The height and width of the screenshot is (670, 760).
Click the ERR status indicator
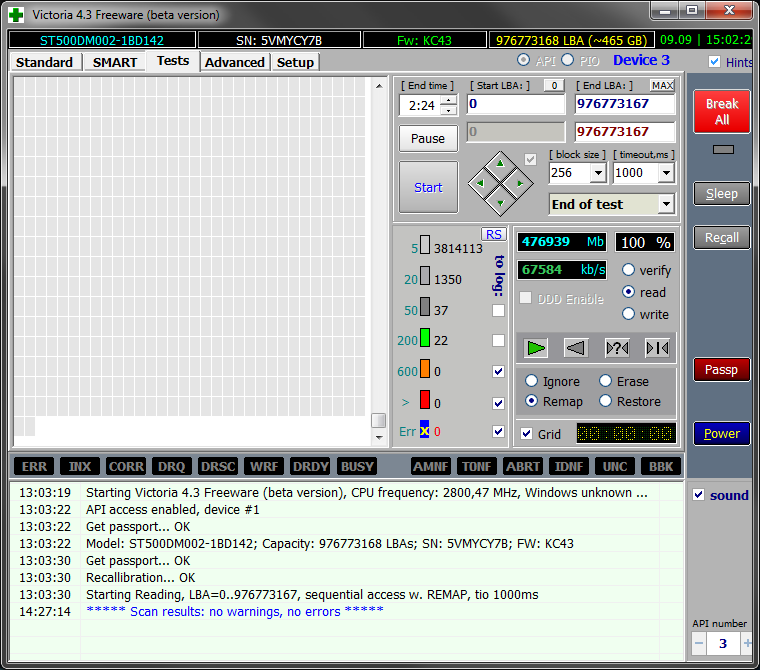pyautogui.click(x=34, y=466)
